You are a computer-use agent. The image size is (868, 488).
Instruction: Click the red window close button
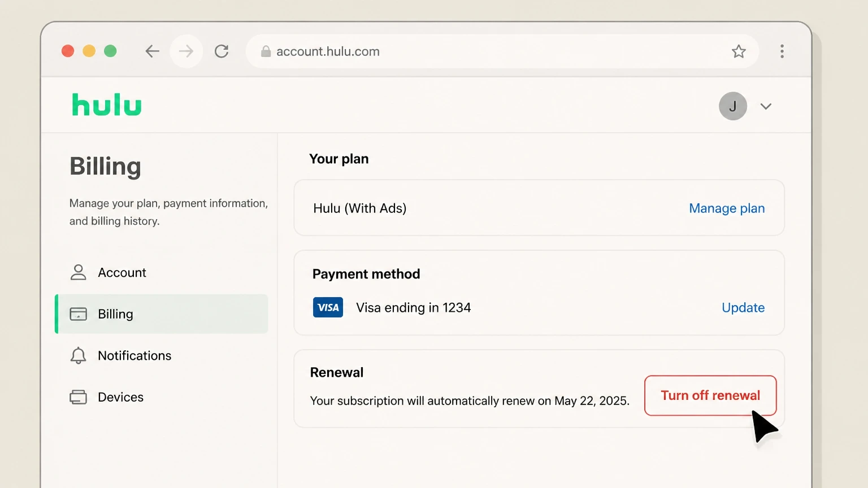click(68, 51)
